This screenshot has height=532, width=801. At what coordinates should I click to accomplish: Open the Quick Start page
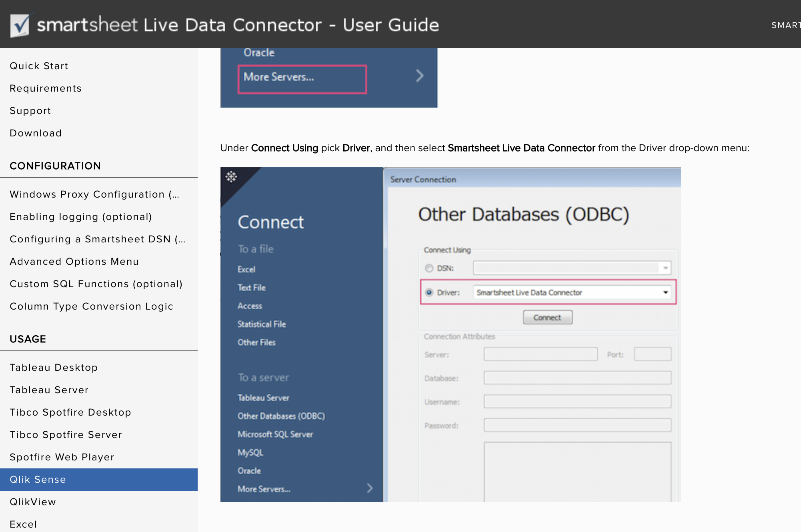[x=39, y=66]
